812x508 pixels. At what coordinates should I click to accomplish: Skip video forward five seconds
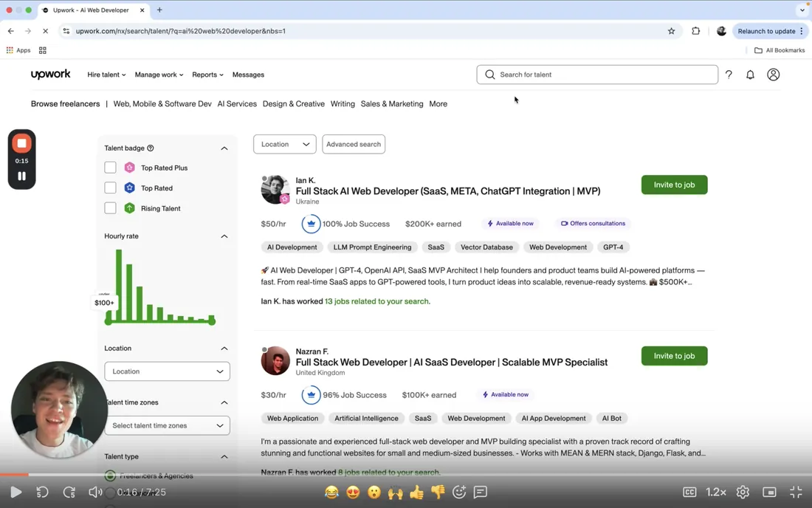69,492
